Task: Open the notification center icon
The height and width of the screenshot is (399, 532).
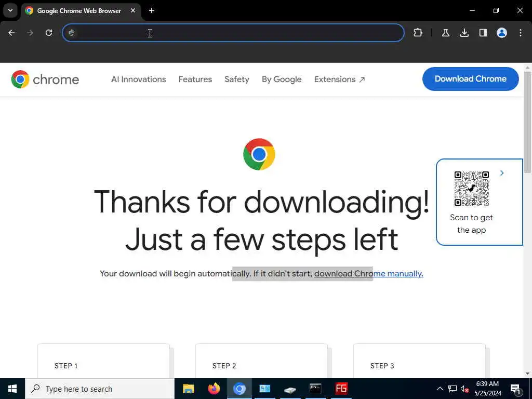Action: [x=516, y=389]
